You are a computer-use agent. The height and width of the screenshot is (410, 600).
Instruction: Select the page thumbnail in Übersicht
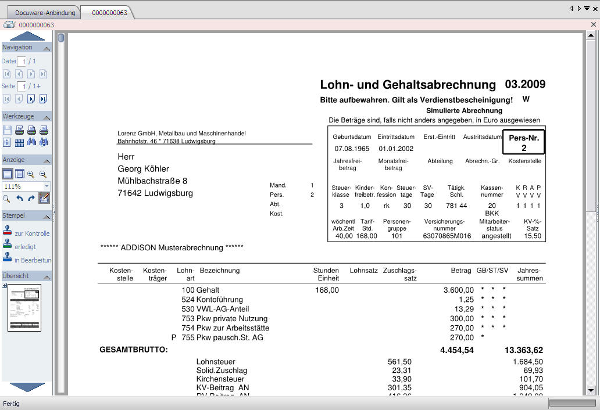[x=24, y=308]
